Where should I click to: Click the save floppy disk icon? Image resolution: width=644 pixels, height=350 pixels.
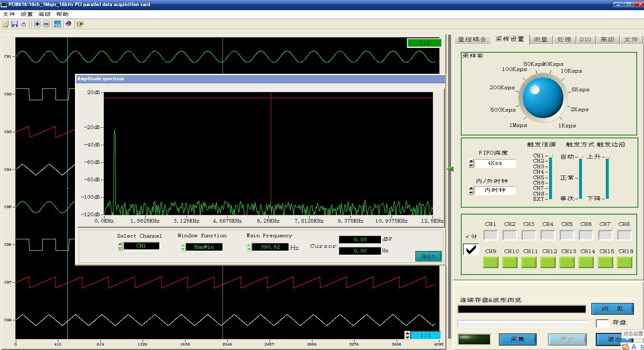pos(15,24)
